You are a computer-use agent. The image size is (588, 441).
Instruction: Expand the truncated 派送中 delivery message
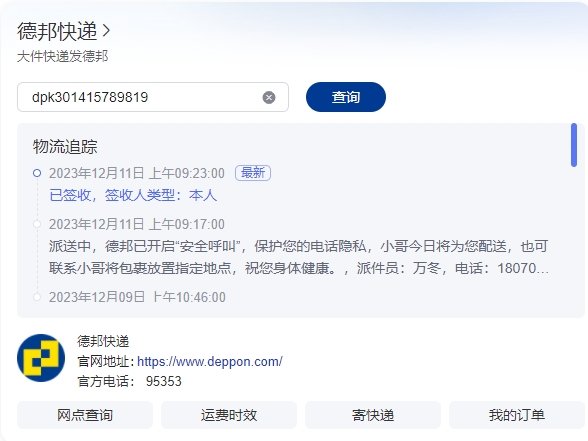(x=298, y=257)
